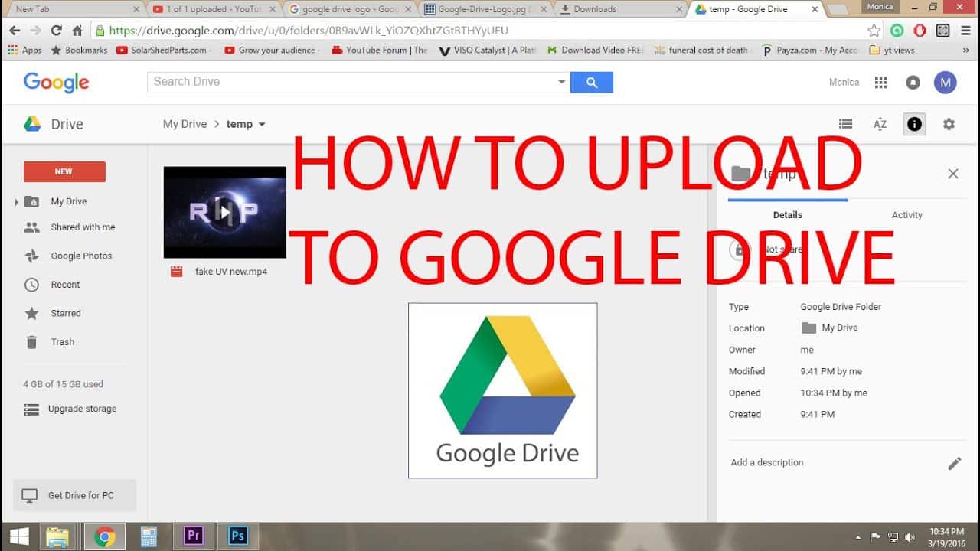Expand the My Drive tree arrow
The width and height of the screenshot is (980, 551).
tap(16, 202)
